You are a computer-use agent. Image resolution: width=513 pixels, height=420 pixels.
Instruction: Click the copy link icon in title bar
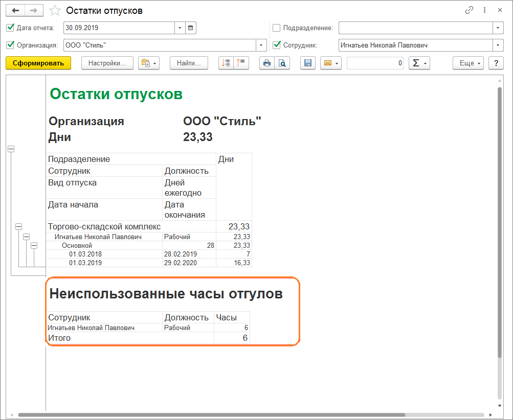pos(469,10)
